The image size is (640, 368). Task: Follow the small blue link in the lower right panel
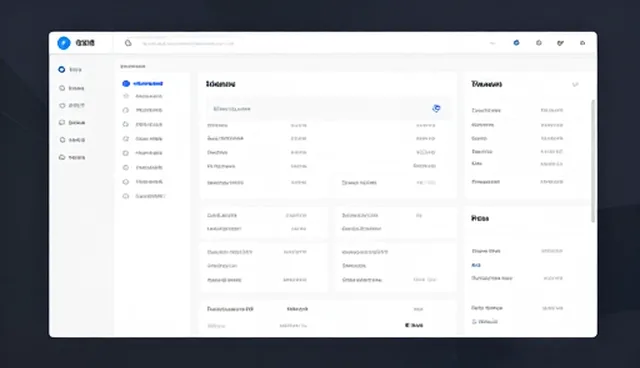coord(476,265)
